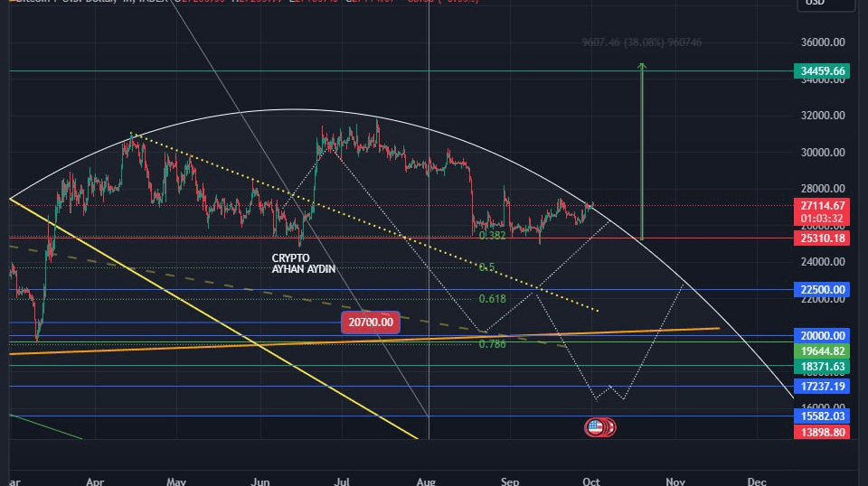Click the 28000.00 price scale label
868x486 pixels.
(823, 189)
